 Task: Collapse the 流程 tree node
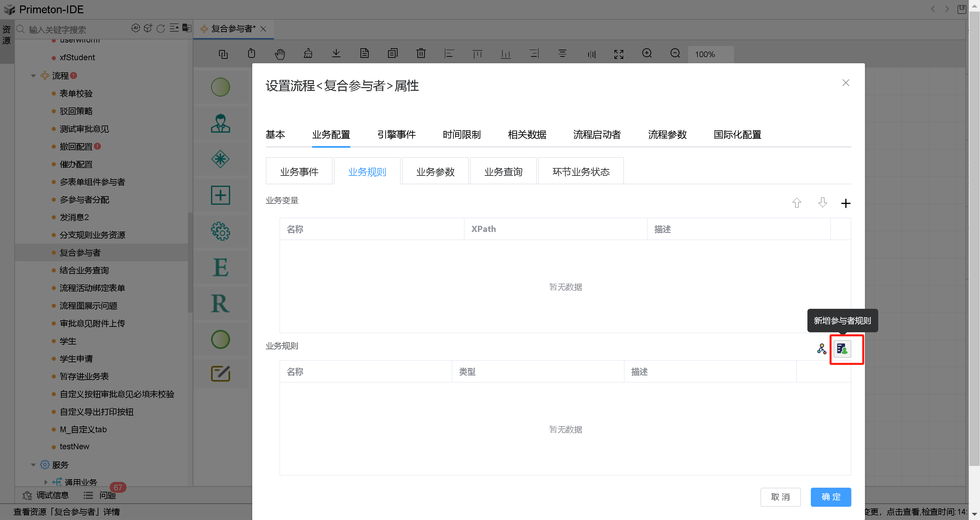(x=33, y=76)
